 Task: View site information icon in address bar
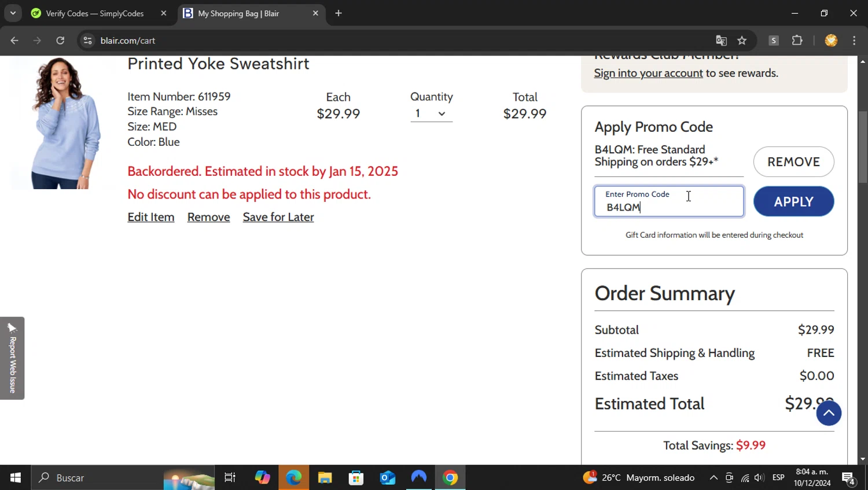pyautogui.click(x=88, y=40)
